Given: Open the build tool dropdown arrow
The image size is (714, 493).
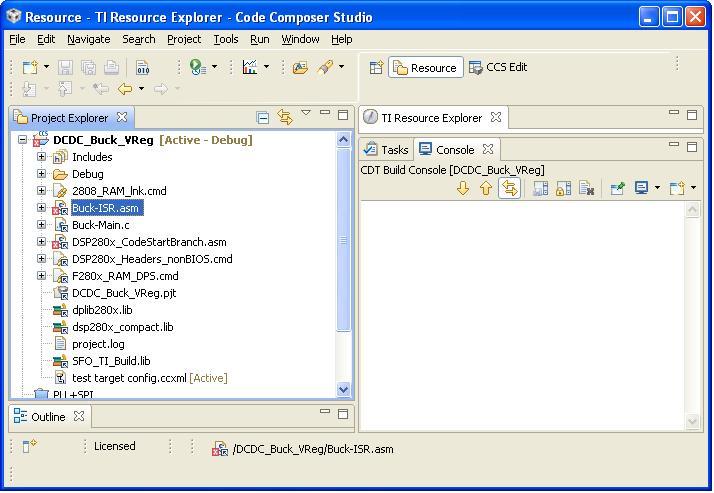Looking at the screenshot, I should (x=342, y=67).
